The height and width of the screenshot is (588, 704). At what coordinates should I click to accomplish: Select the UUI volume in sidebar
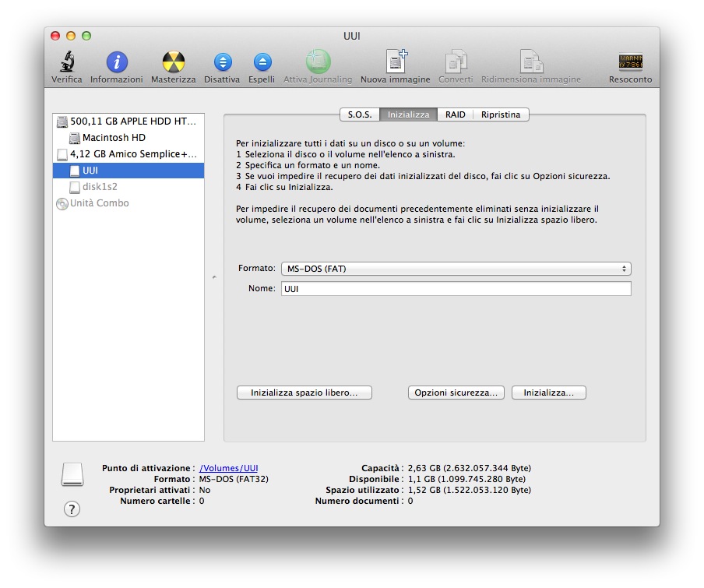coord(128,171)
